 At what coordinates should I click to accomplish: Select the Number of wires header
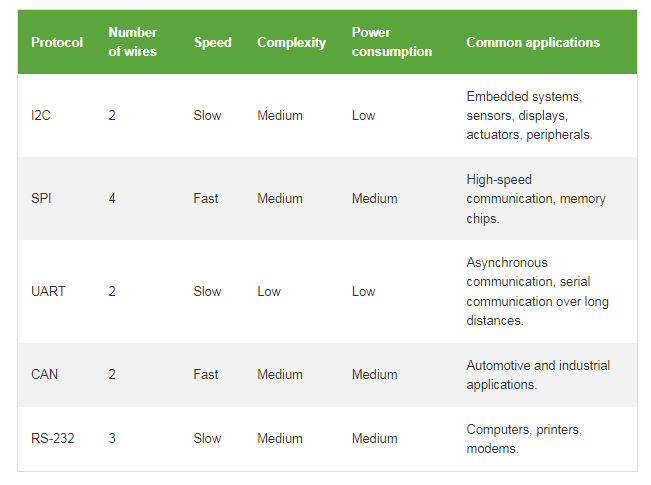coord(133,42)
